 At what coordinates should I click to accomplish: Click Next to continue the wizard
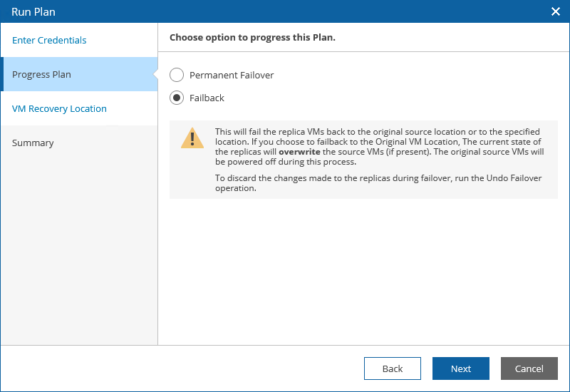[460, 368]
